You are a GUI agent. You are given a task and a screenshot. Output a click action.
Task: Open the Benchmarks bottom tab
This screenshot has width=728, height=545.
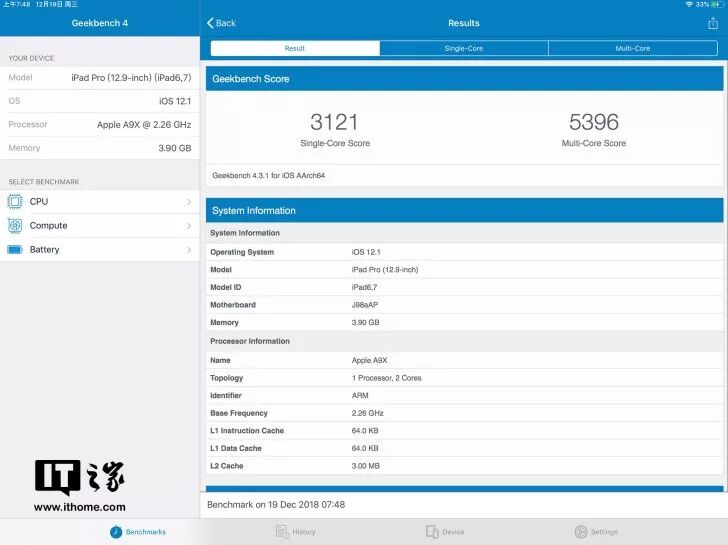pyautogui.click(x=138, y=532)
